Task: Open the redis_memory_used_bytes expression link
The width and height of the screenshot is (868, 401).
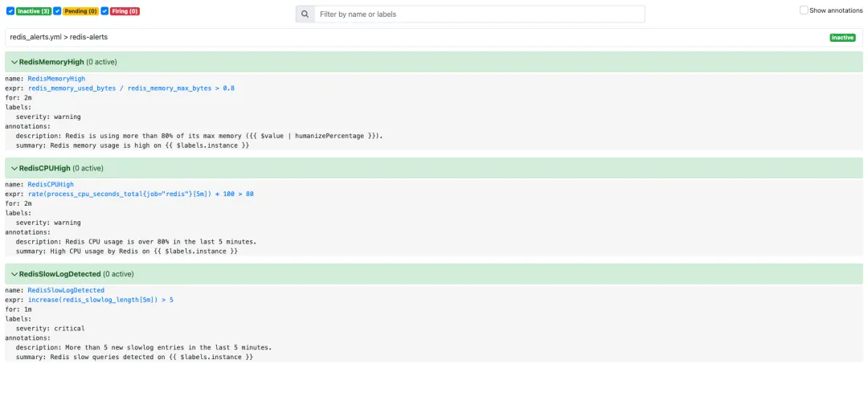Action: pos(131,88)
